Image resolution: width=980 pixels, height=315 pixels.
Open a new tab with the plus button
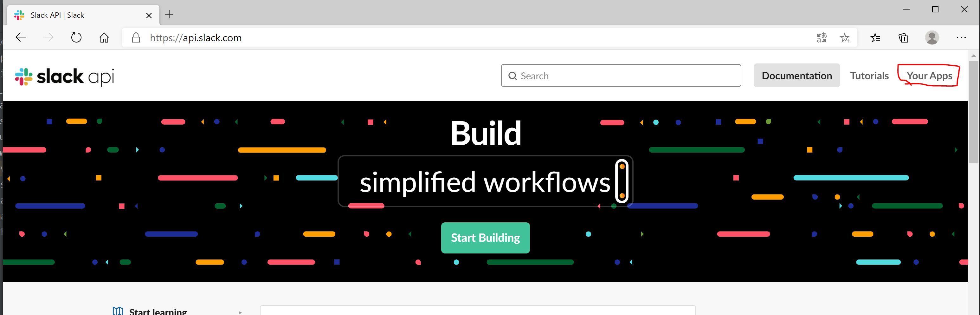(169, 15)
